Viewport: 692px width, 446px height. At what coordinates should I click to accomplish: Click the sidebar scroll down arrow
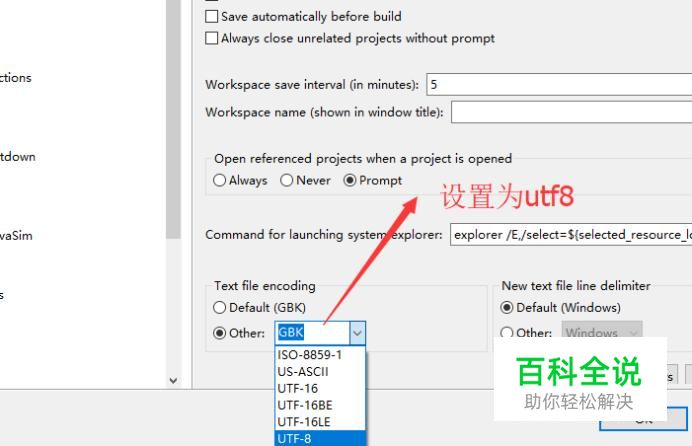[173, 380]
